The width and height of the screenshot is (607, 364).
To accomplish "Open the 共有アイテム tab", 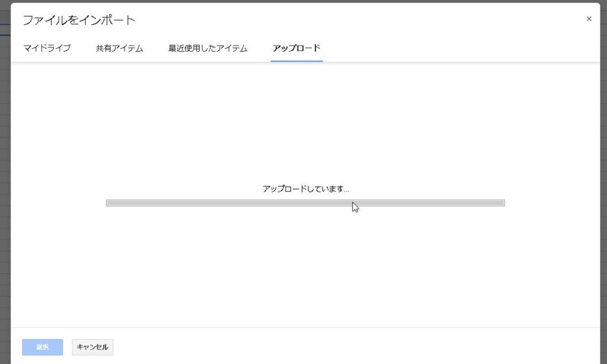I will coord(119,48).
